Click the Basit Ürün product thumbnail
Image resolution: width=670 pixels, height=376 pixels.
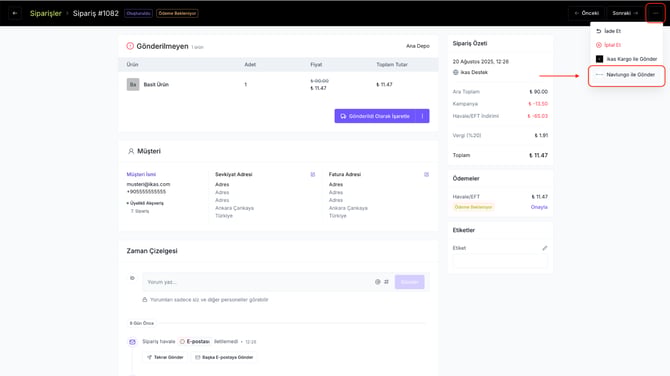(x=133, y=84)
